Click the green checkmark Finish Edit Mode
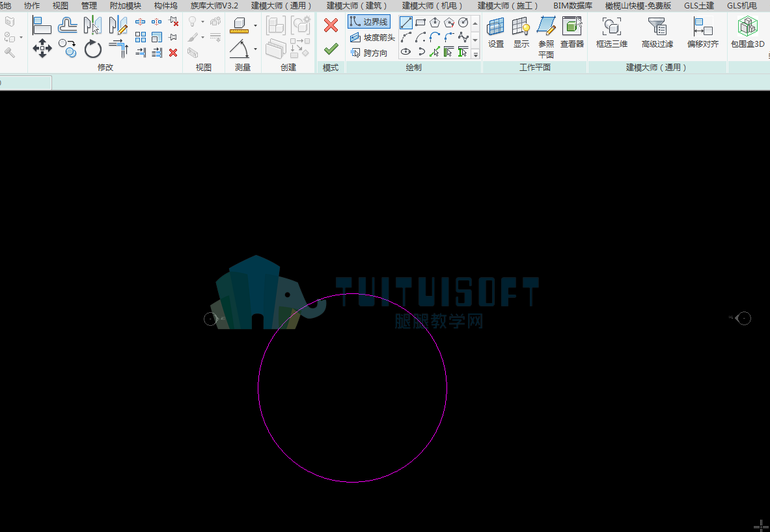 point(331,49)
